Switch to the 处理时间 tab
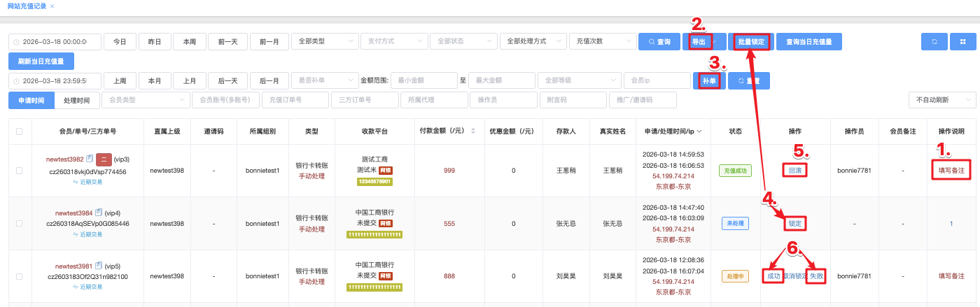Viewport: 980px width, 307px height. [x=76, y=100]
